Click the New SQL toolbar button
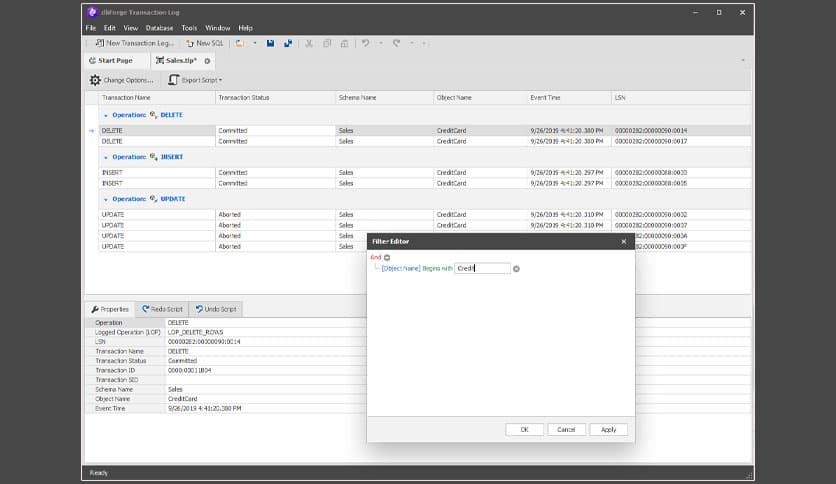The height and width of the screenshot is (484, 836). [204, 43]
